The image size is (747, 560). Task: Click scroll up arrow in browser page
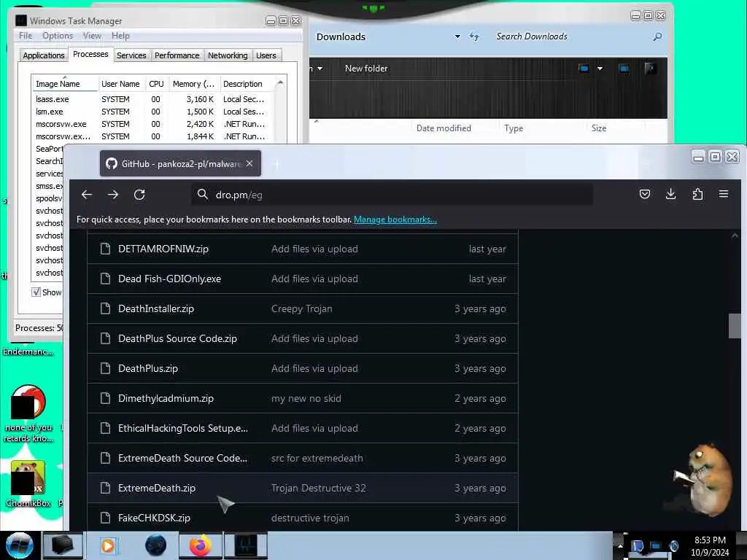pos(735,236)
